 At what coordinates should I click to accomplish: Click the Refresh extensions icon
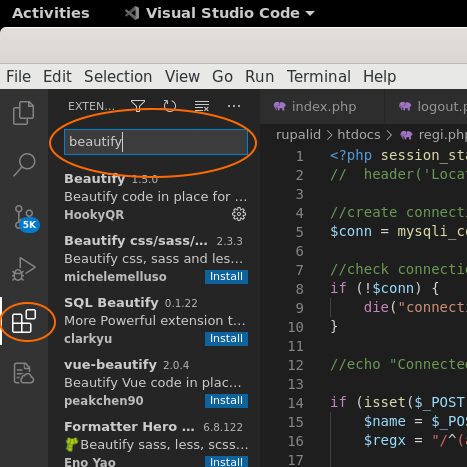170,106
